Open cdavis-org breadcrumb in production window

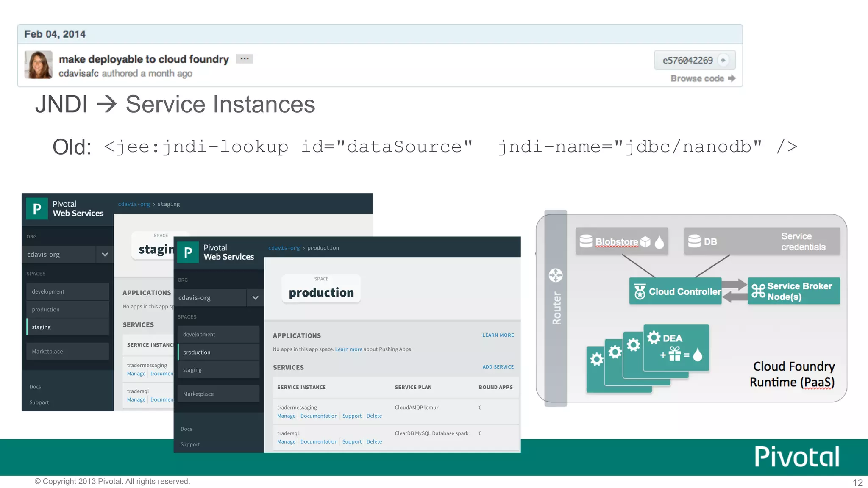pos(284,248)
